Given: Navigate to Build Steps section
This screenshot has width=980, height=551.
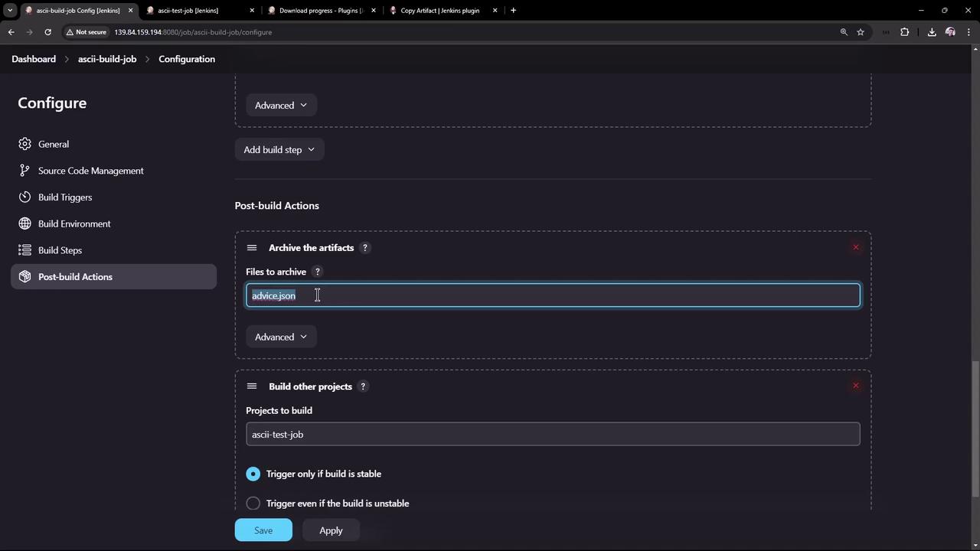Looking at the screenshot, I should (x=114, y=250).
